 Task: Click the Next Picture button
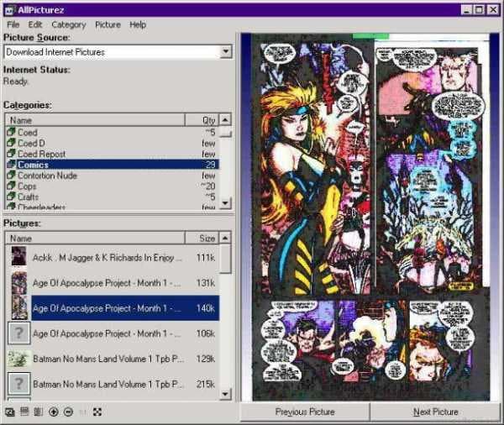[x=435, y=412]
